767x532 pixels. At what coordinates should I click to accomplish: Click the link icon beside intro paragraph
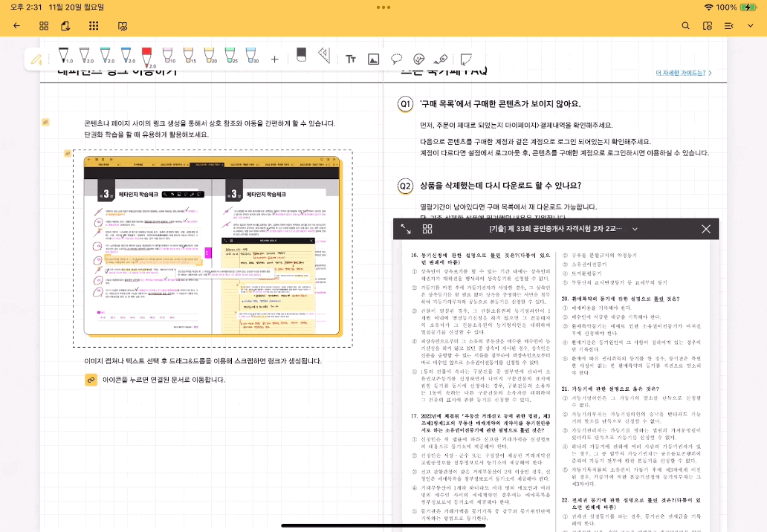click(45, 122)
